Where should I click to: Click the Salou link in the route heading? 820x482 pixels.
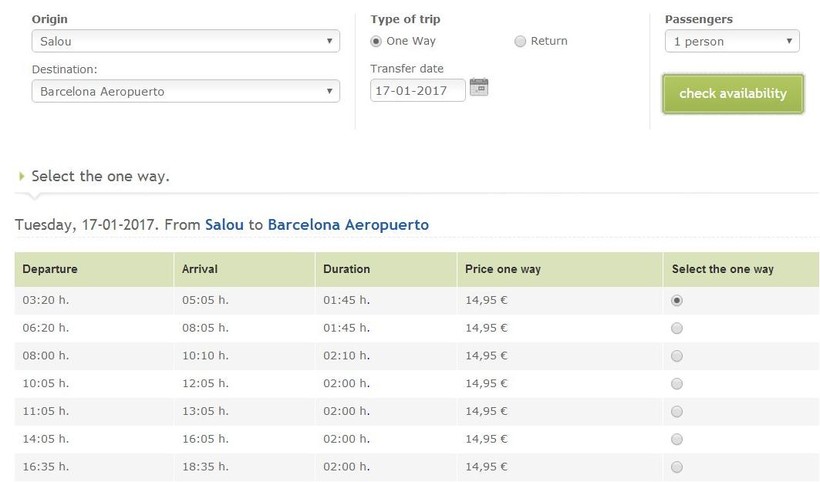coord(224,225)
